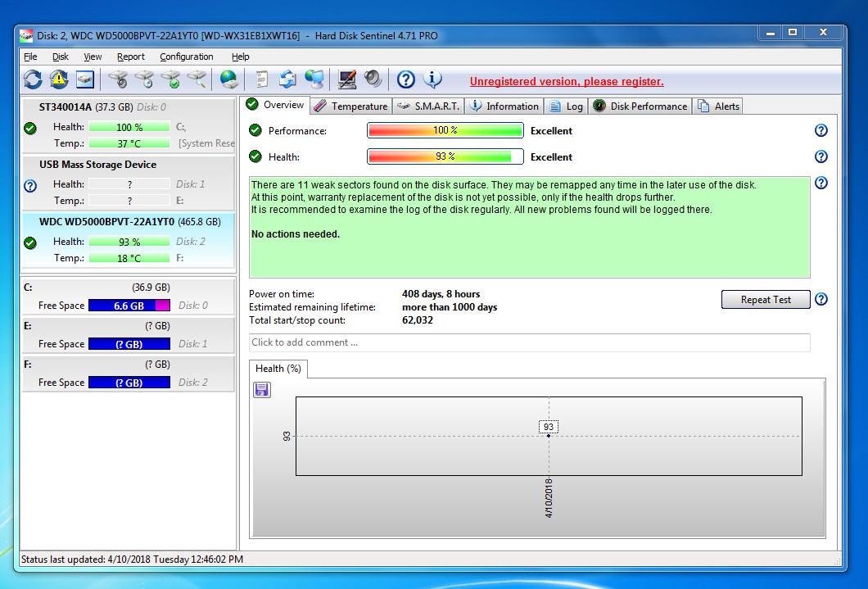Click the speaker sound toolbar icon
The image size is (868, 589).
(x=373, y=79)
